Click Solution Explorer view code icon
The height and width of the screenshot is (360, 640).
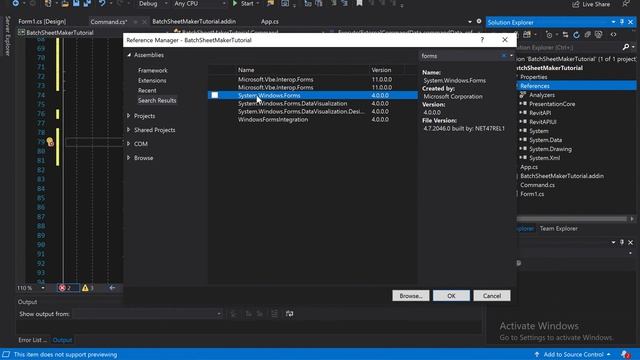point(613,35)
